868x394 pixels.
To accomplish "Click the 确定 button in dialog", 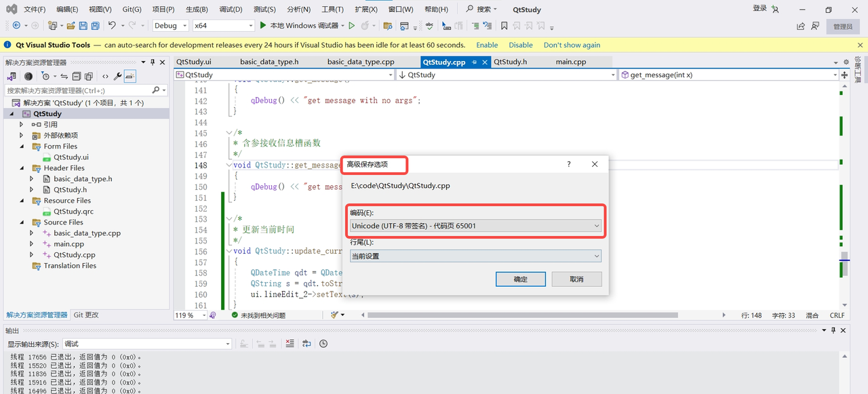I will coord(520,279).
